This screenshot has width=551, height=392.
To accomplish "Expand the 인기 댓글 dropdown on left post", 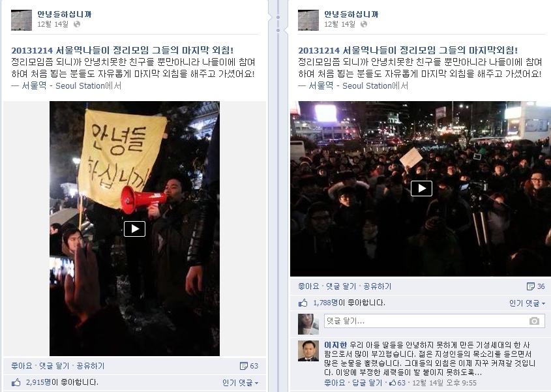I will pyautogui.click(x=241, y=382).
